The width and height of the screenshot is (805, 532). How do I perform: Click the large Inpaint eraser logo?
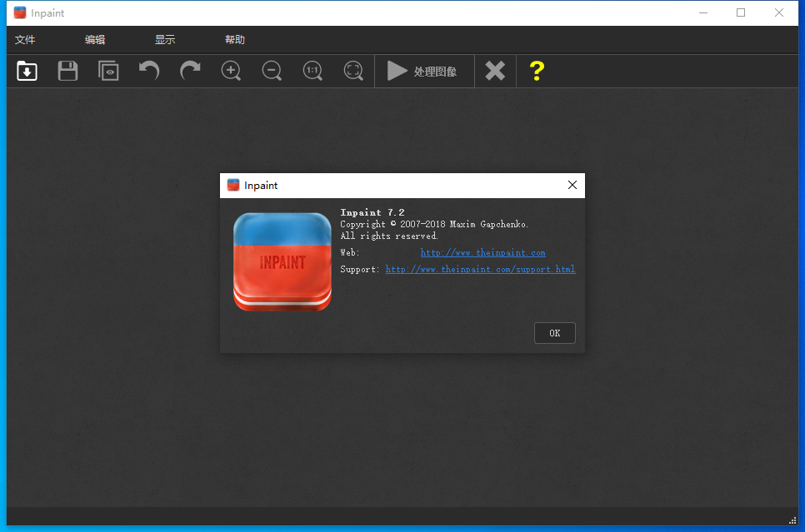pyautogui.click(x=282, y=261)
